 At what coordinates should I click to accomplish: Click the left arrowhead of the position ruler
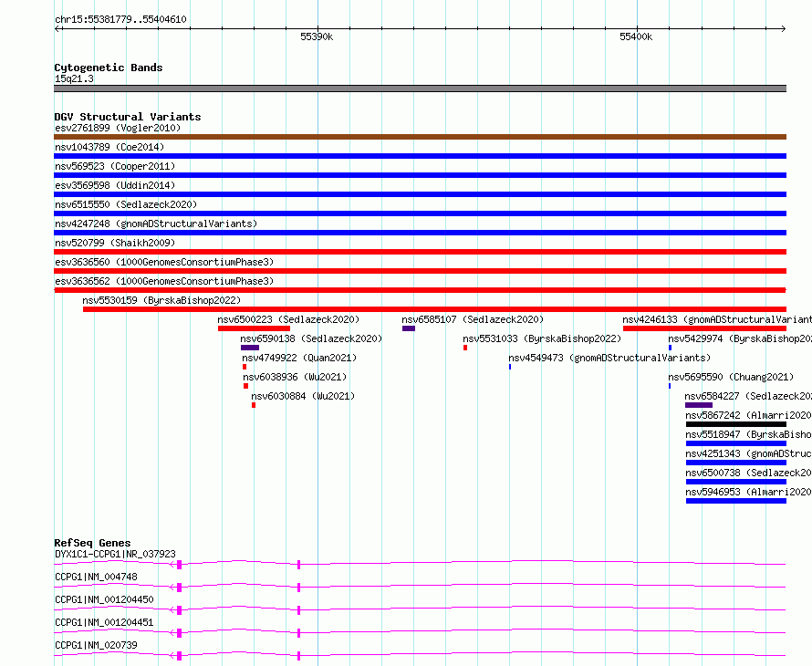[x=57, y=29]
